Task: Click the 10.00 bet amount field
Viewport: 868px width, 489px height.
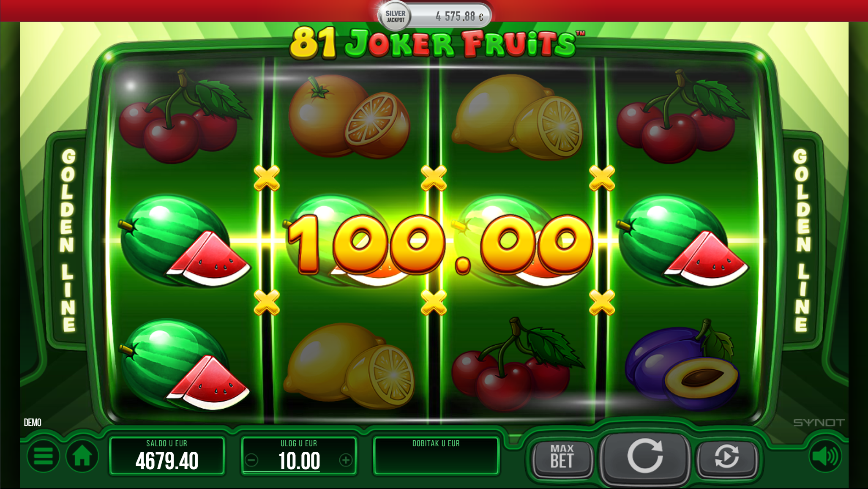Action: (299, 461)
